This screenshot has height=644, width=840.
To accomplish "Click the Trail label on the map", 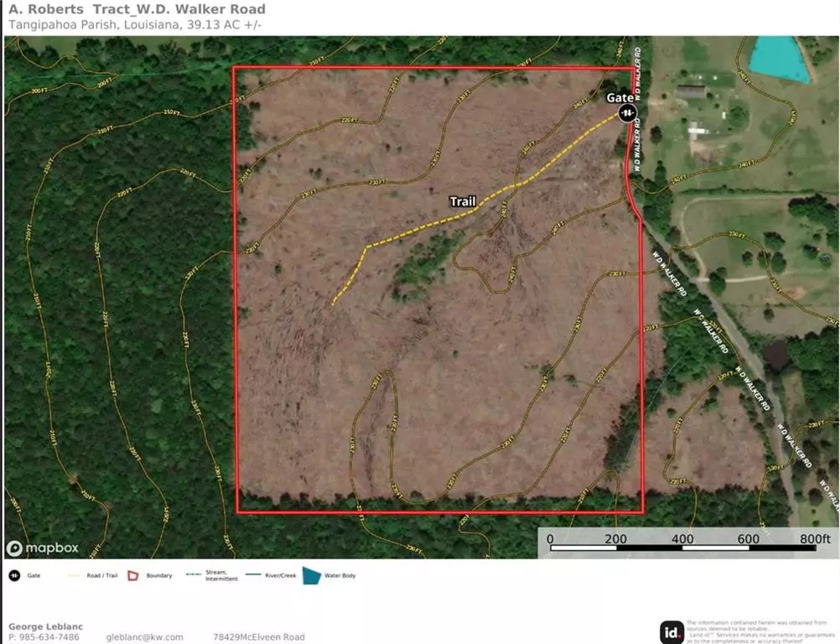I will [x=463, y=201].
